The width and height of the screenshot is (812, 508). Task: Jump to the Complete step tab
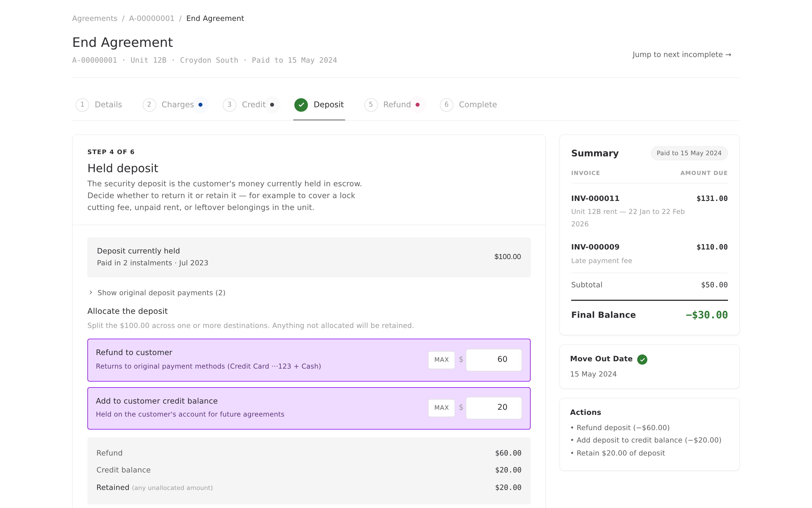click(x=468, y=104)
